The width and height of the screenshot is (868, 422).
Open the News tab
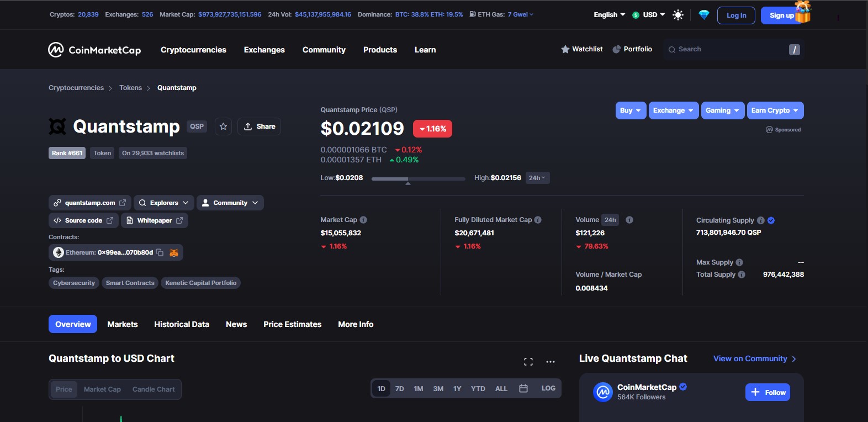(x=236, y=324)
